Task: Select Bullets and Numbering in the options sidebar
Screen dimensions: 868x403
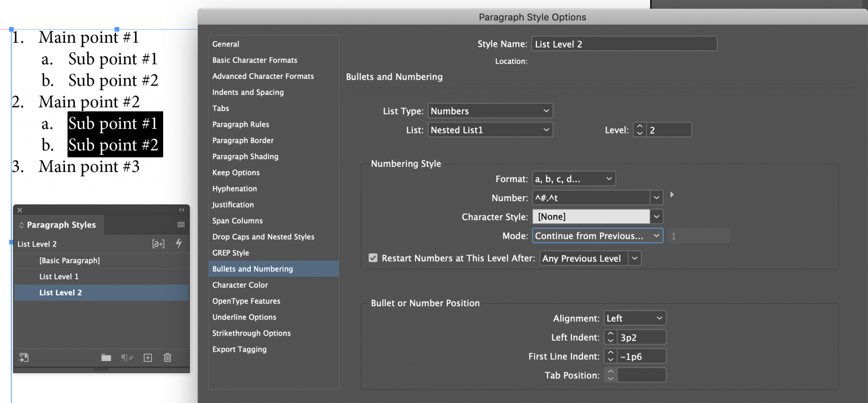Action: pos(253,269)
